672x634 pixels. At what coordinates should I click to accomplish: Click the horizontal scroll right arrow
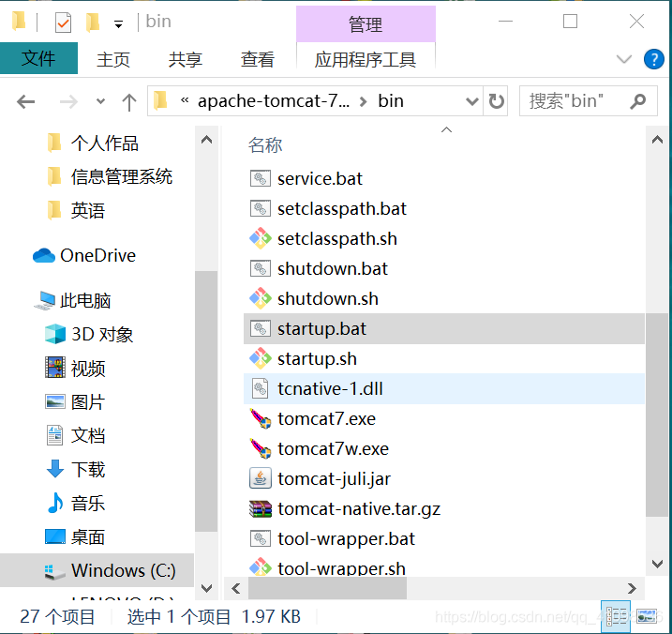(x=632, y=588)
